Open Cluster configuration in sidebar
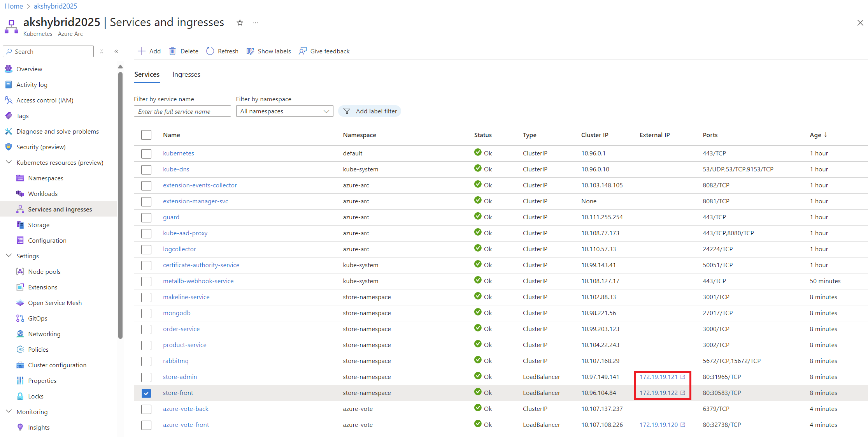 [57, 365]
